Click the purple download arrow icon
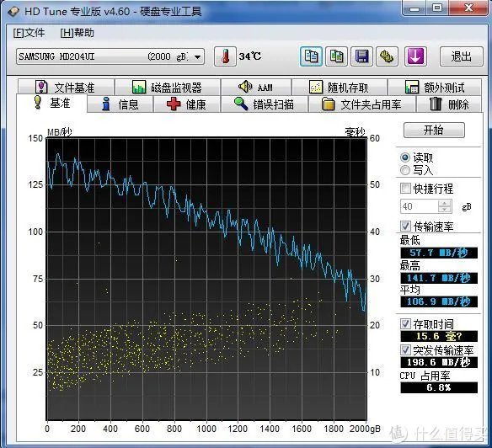The image size is (492, 448). (415, 56)
